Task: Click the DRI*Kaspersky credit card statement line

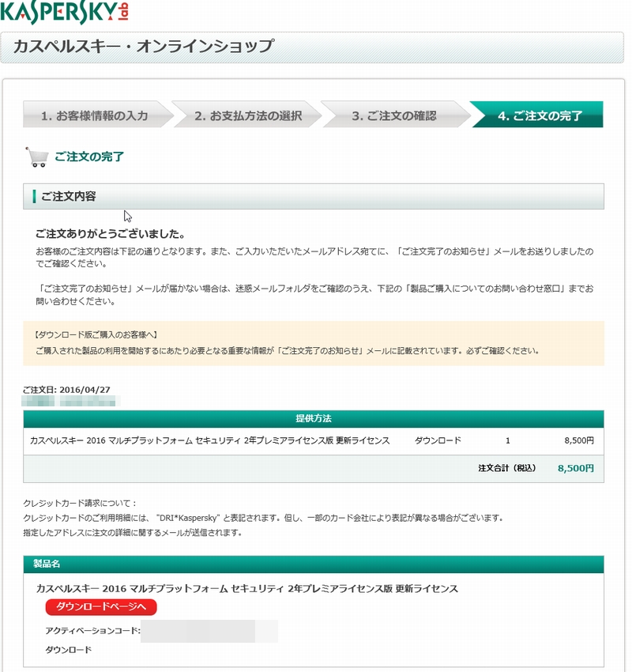Action: (263, 518)
